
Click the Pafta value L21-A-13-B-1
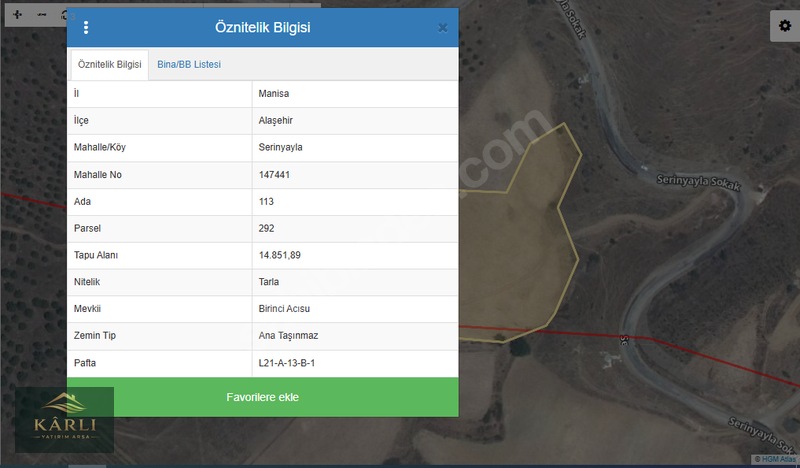(287, 363)
